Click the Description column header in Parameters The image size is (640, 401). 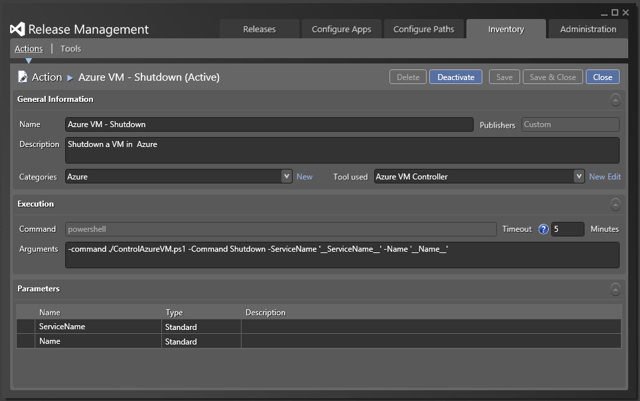click(x=265, y=313)
